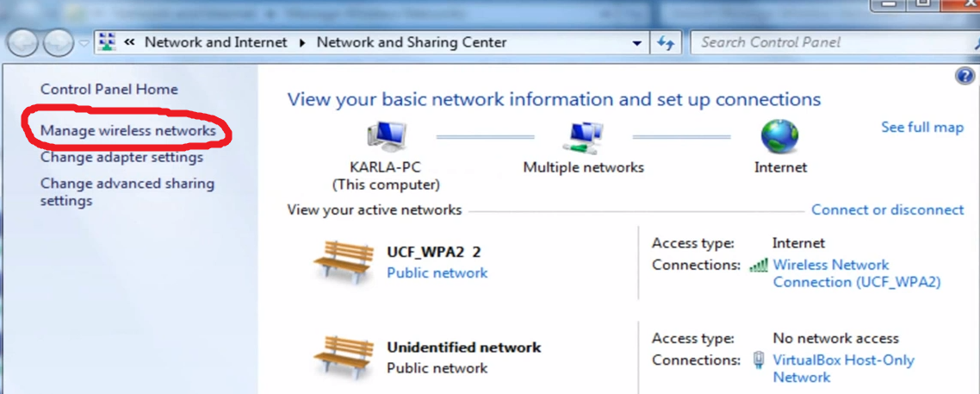Click the Multiple networks icon

point(583,136)
